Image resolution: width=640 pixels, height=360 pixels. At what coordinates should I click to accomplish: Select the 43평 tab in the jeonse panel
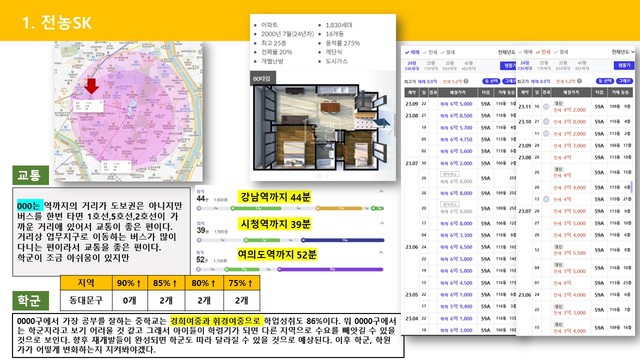coord(582,66)
